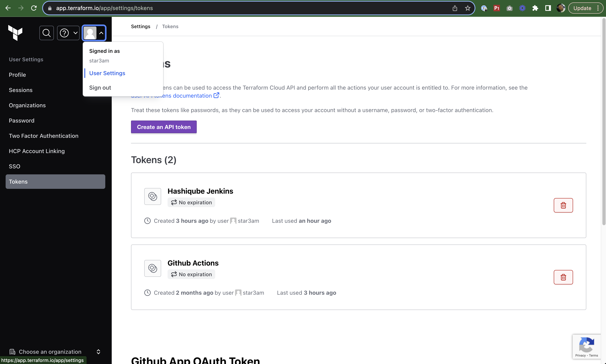Toggle the browser side panel
Viewport: 606px width, 364px height.
click(x=548, y=8)
